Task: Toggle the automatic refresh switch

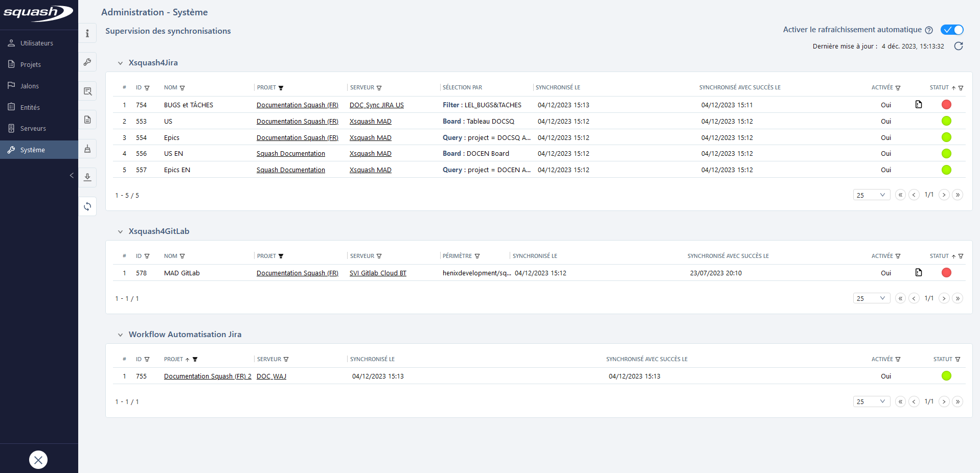Action: pos(952,30)
